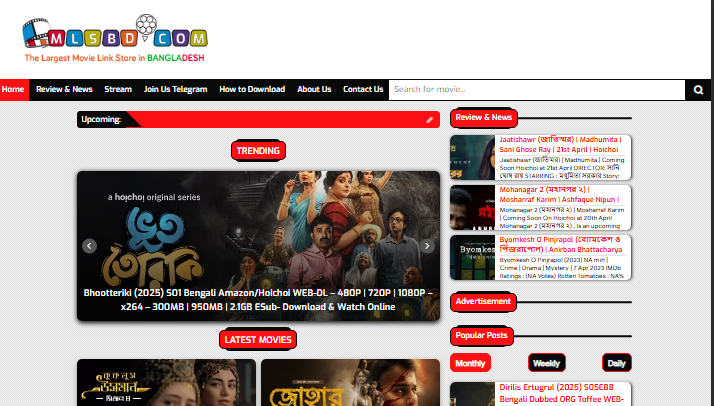Select the Weekly popular posts tab

click(546, 363)
